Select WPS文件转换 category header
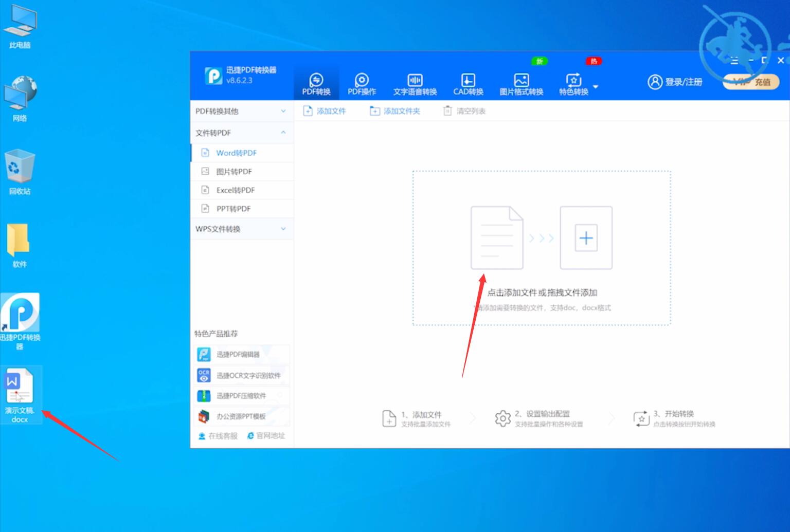Viewport: 790px width, 532px height. click(242, 229)
